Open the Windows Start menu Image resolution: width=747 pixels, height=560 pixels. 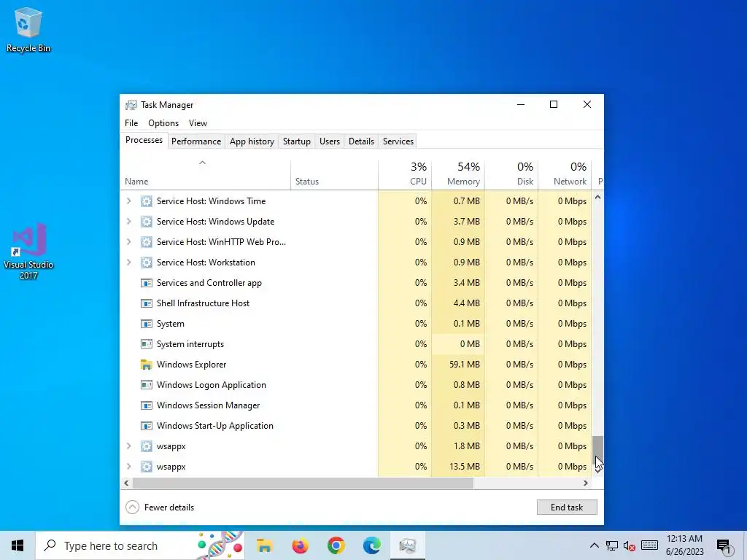pyautogui.click(x=18, y=545)
